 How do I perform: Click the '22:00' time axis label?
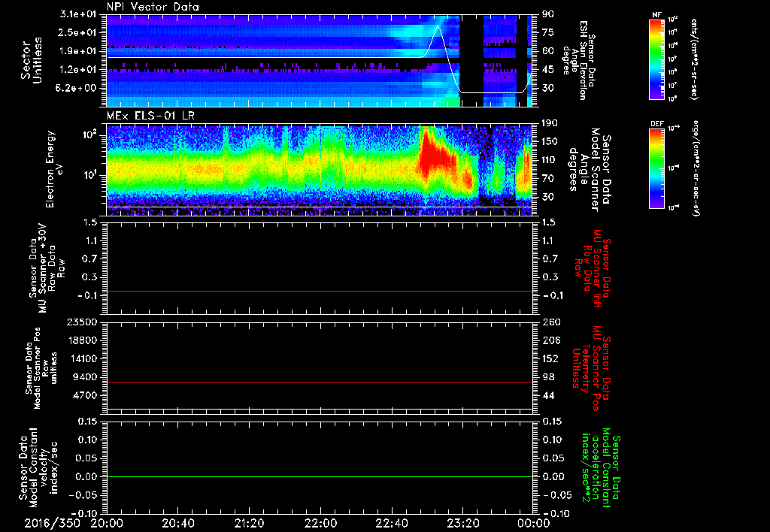(320, 523)
